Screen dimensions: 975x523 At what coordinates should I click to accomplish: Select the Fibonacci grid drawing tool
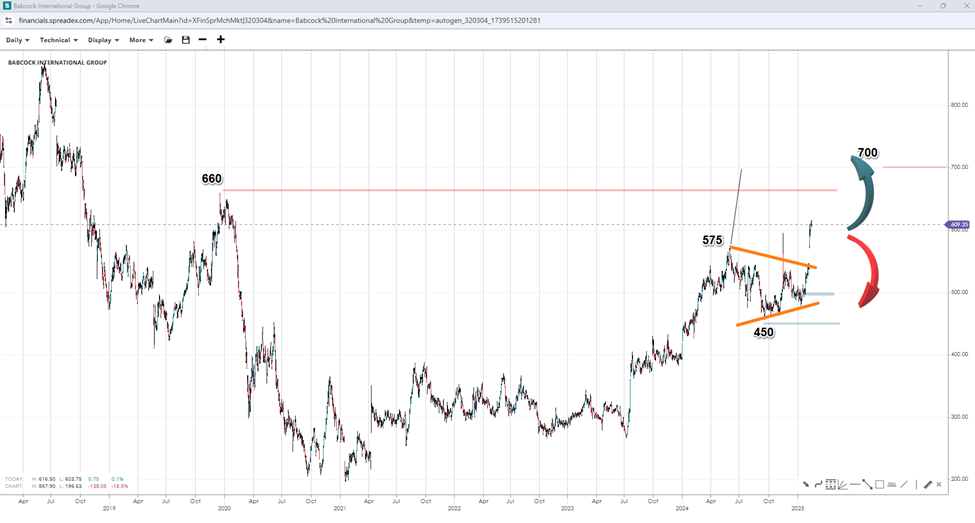831,484
